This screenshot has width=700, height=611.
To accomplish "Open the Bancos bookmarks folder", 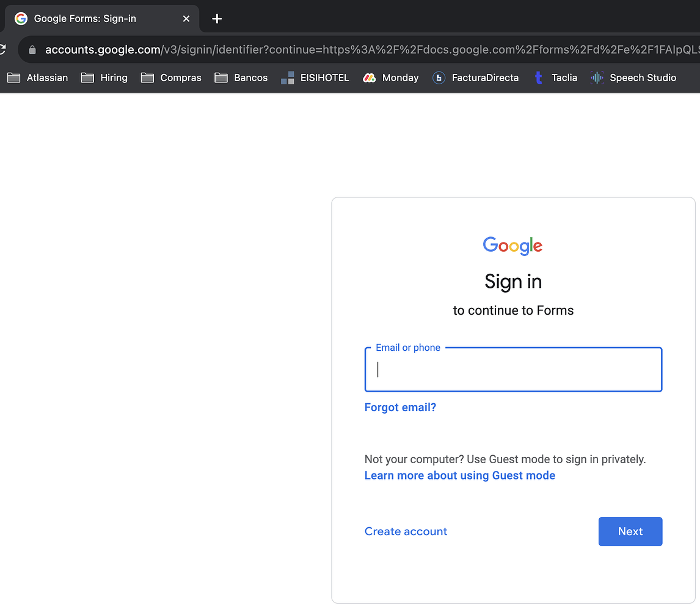I will click(x=241, y=78).
